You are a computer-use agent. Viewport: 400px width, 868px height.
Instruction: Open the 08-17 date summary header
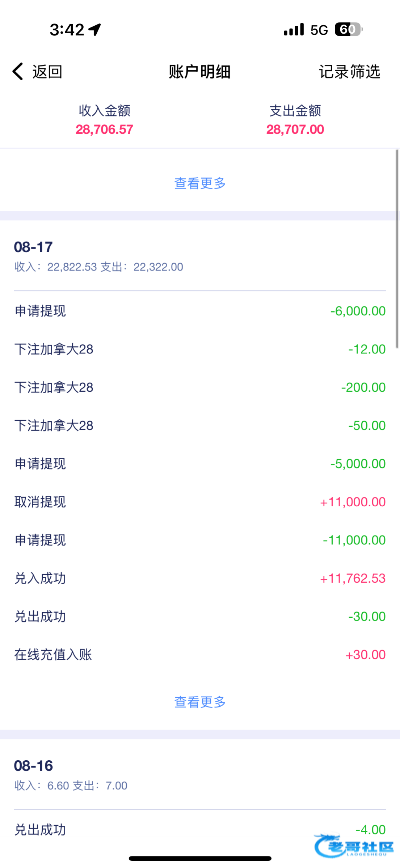pyautogui.click(x=98, y=256)
